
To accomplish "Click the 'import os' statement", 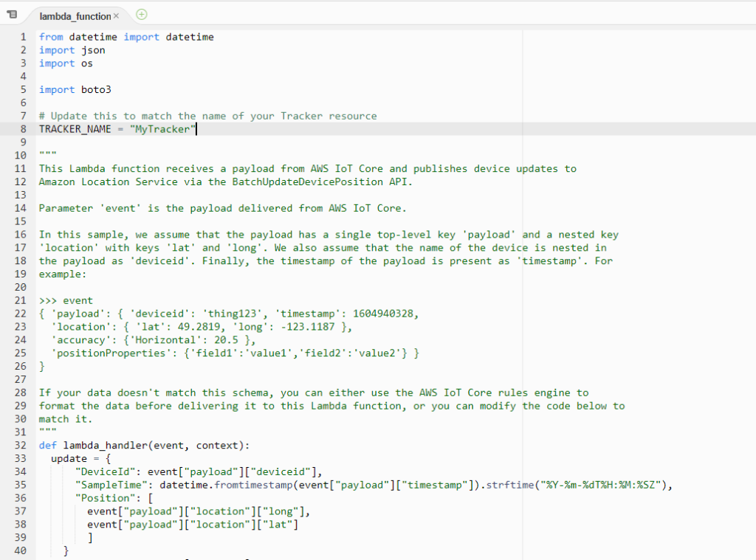I will coord(66,63).
